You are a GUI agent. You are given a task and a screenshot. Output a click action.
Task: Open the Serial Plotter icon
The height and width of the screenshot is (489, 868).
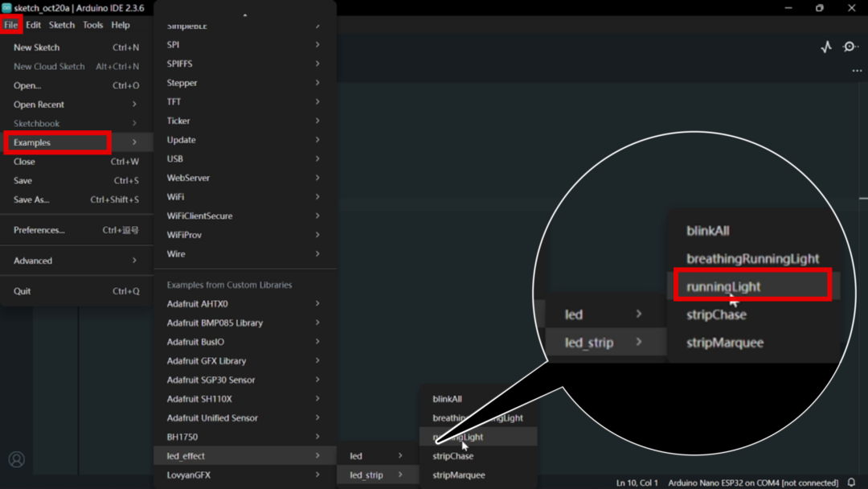tap(826, 47)
